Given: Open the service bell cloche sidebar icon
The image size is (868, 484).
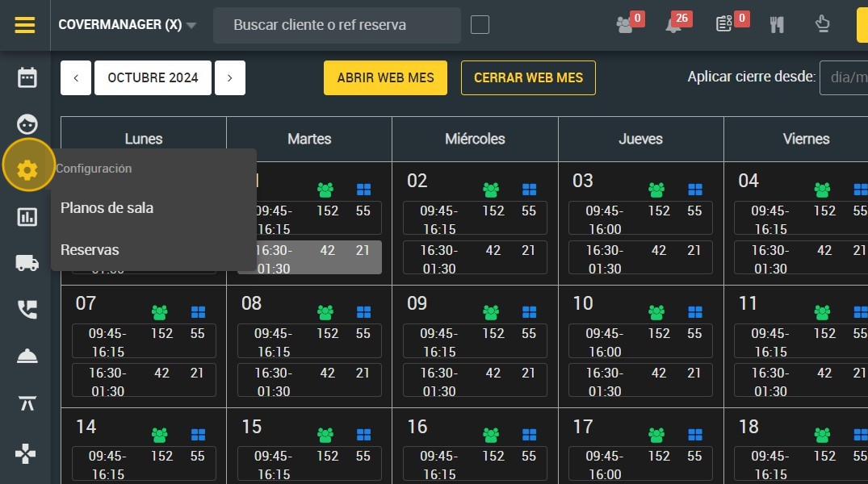Looking at the screenshot, I should (27, 357).
